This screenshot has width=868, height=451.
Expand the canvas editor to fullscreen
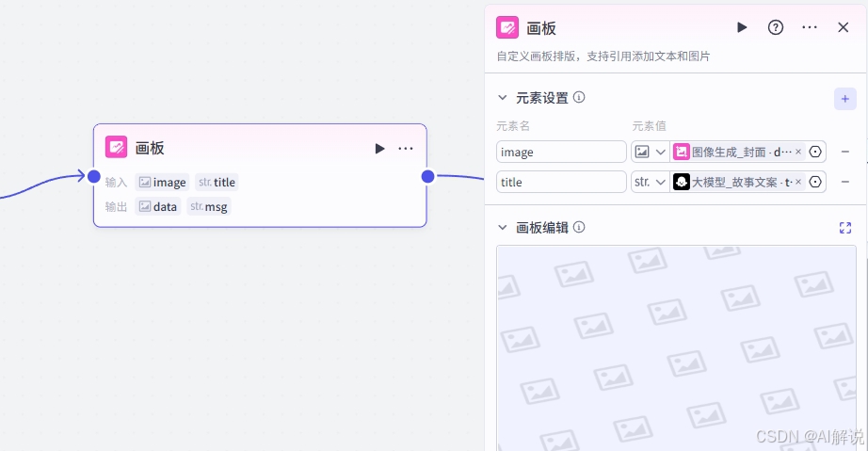coord(845,228)
